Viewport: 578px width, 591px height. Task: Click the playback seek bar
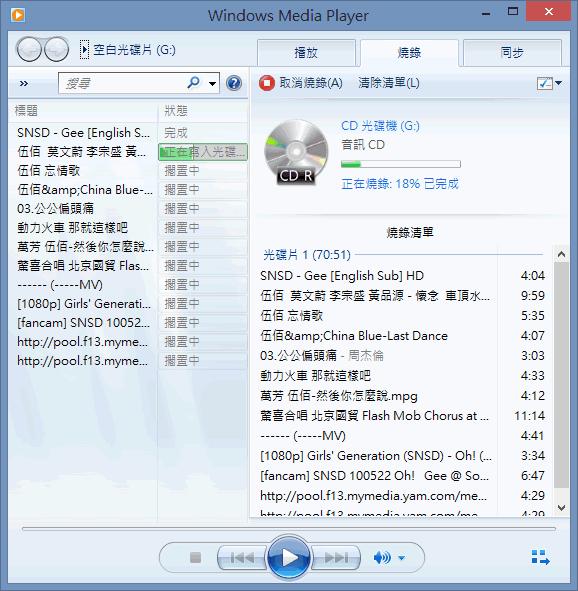point(289,529)
